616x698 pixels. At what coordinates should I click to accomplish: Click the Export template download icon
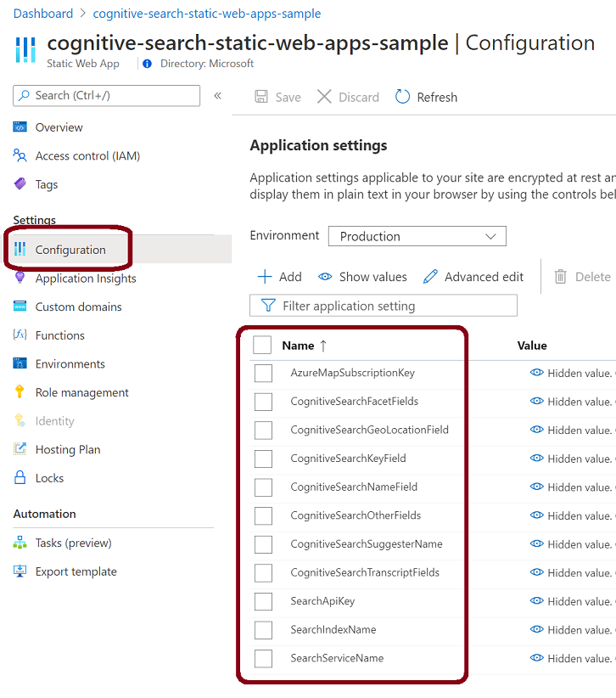click(x=20, y=571)
